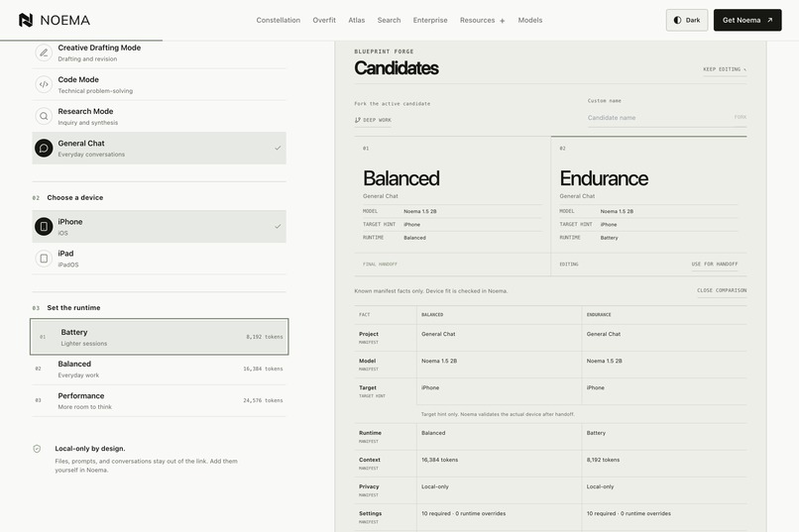Click the General Chat bubble icon
Viewport: 799px width, 532px height.
pyautogui.click(x=44, y=149)
